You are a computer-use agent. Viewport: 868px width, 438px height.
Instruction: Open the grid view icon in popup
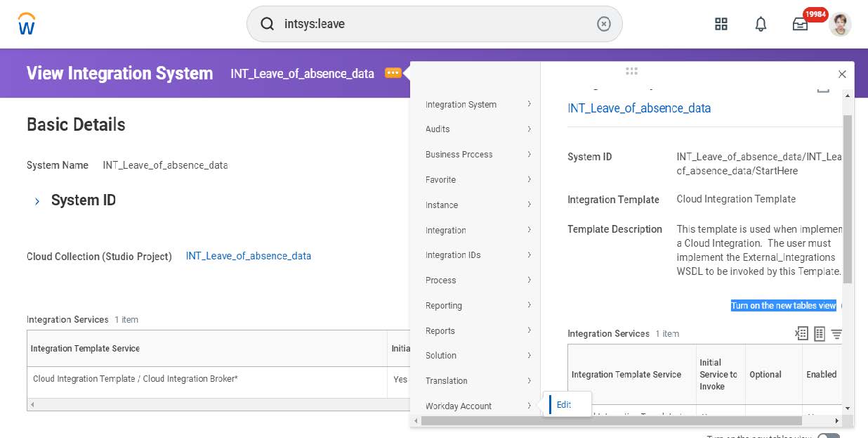click(820, 334)
